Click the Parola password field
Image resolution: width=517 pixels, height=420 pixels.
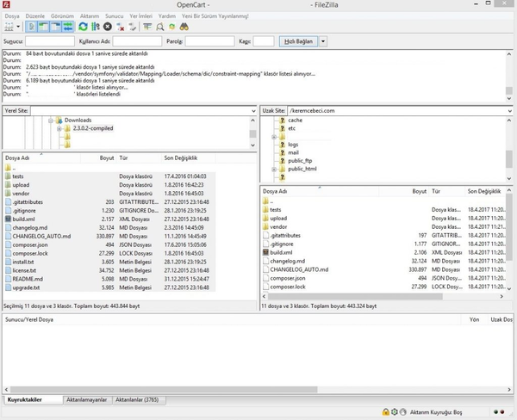click(209, 41)
